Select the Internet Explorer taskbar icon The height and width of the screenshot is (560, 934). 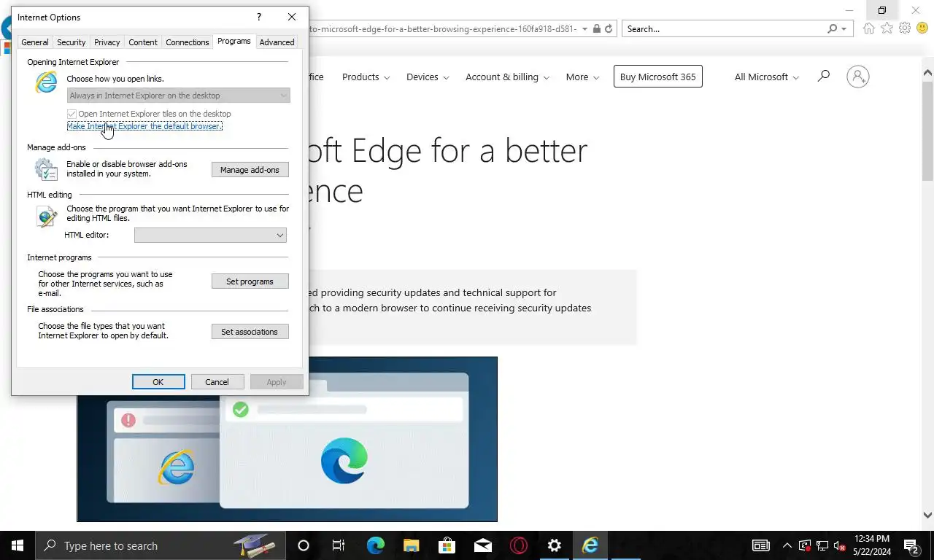point(590,545)
